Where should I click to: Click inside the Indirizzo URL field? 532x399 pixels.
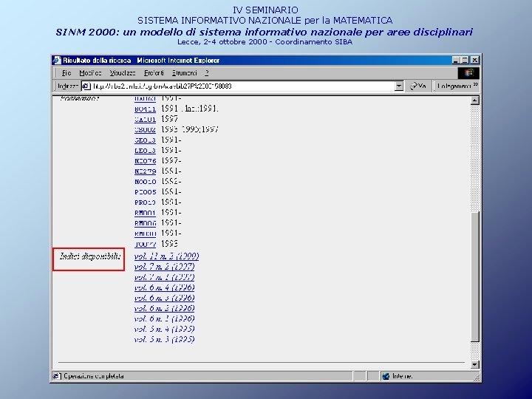(x=242, y=86)
